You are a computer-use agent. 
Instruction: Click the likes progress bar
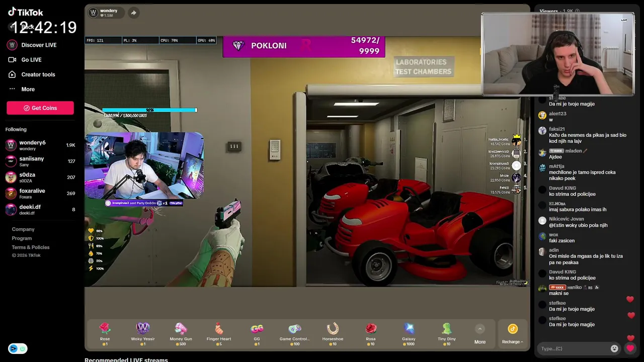tap(149, 110)
